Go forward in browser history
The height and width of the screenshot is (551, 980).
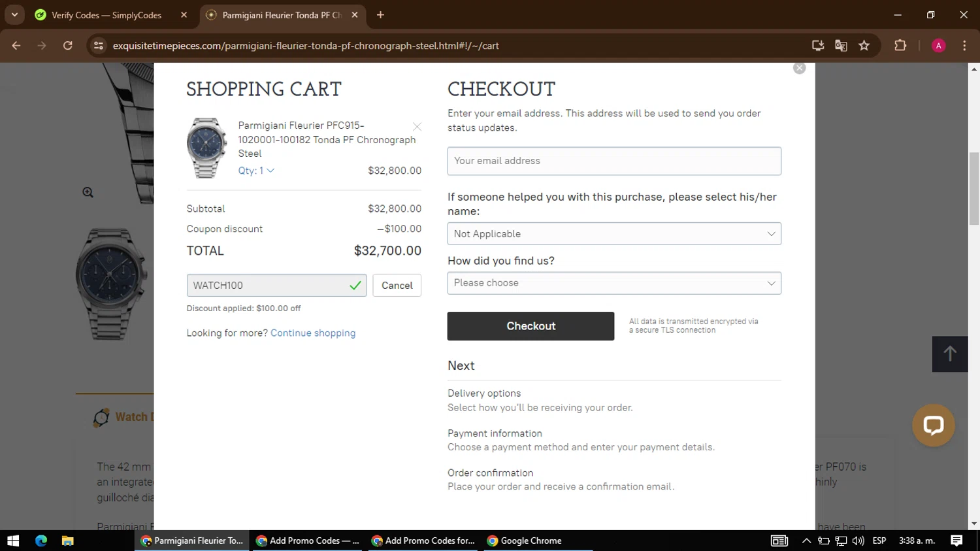click(x=42, y=46)
